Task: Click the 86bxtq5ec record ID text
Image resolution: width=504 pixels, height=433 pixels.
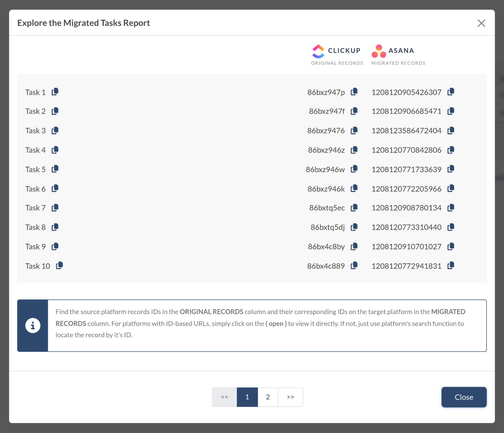Action: tap(327, 208)
